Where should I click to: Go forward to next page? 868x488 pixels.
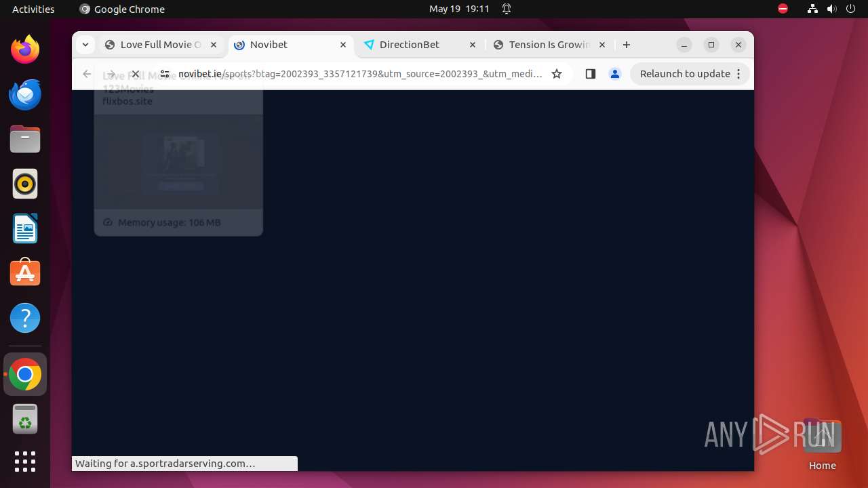[x=111, y=74]
